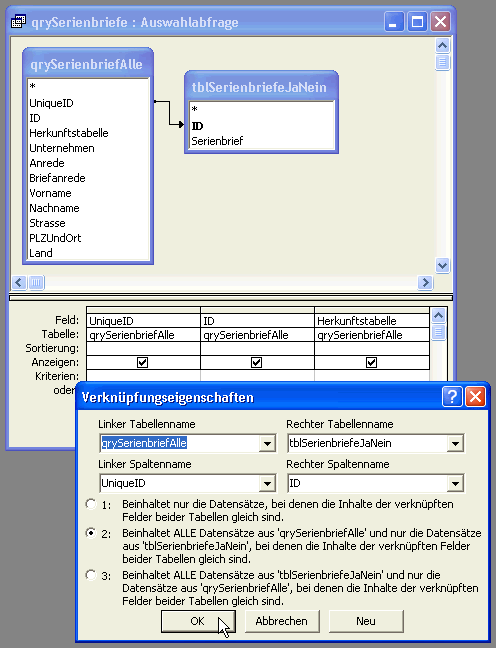Open Linker Tabellenname dropdown
The width and height of the screenshot is (496, 648).
pyautogui.click(x=267, y=443)
